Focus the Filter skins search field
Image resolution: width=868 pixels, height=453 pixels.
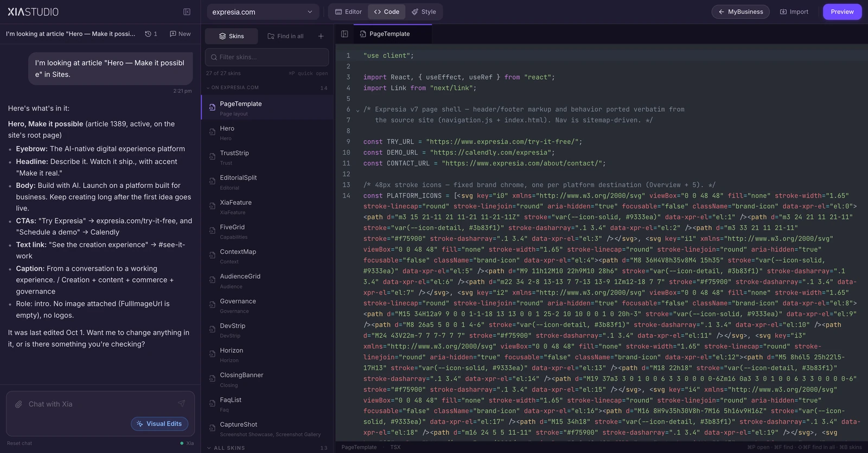point(267,57)
